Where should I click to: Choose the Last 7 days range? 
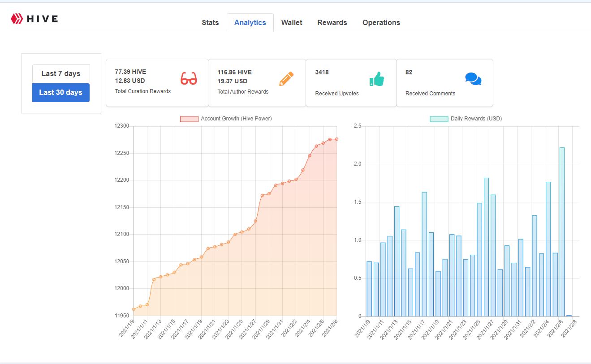click(x=61, y=73)
